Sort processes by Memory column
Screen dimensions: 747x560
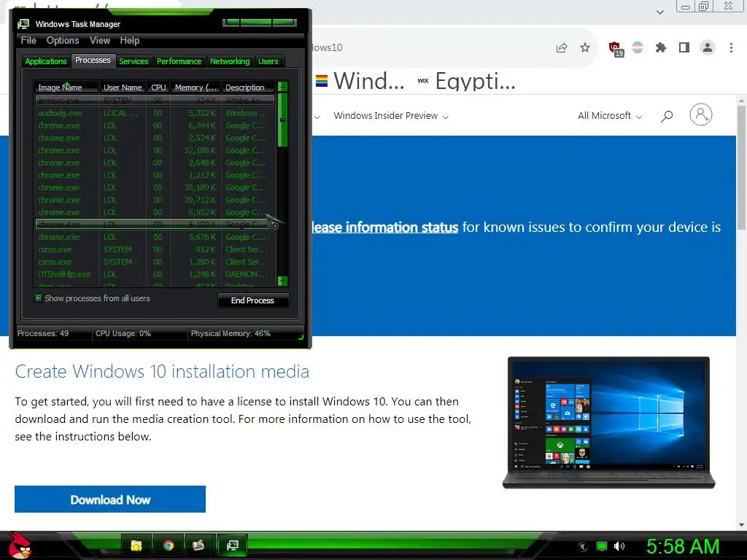(x=196, y=87)
